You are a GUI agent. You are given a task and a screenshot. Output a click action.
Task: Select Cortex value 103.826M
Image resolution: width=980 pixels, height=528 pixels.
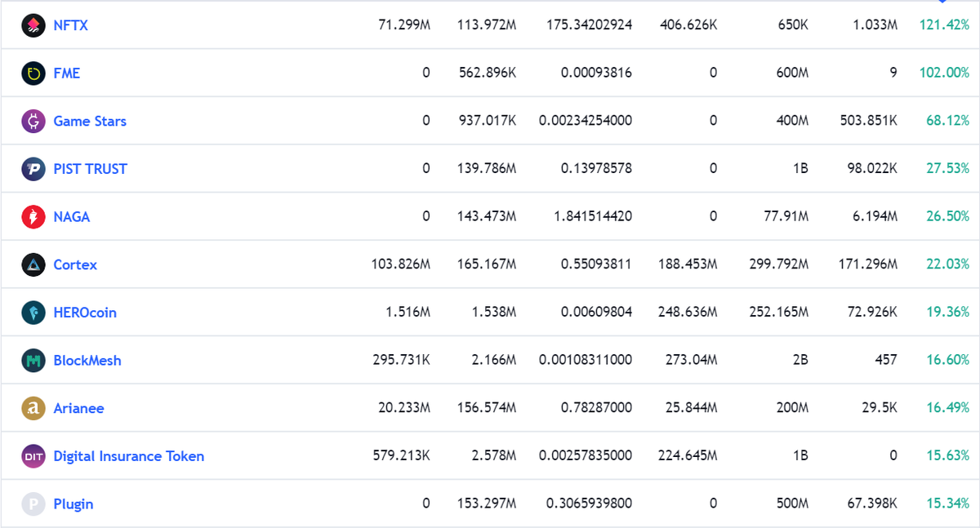[400, 264]
